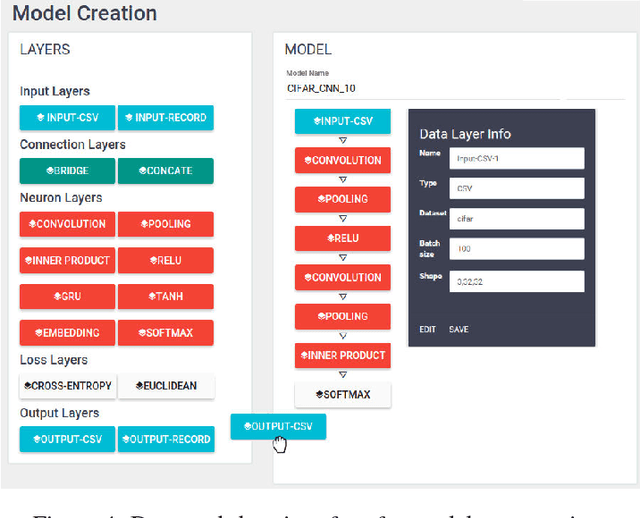The width and height of the screenshot is (640, 518).
Task: Select INNER PRODUCT node in model
Action: (x=343, y=356)
